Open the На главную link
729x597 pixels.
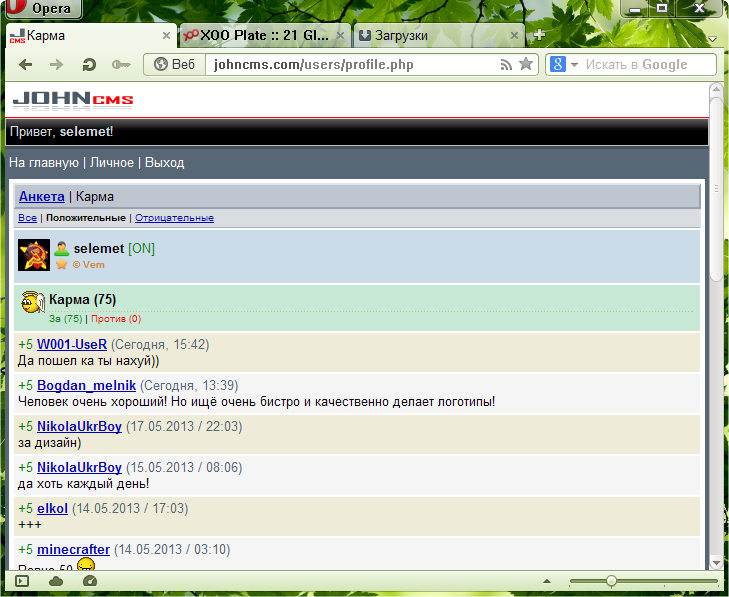pyautogui.click(x=44, y=162)
